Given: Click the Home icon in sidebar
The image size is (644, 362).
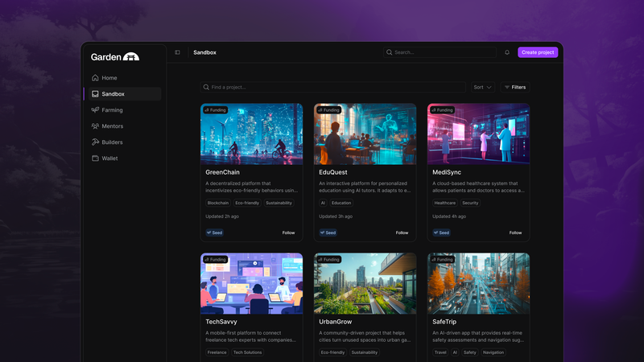Looking at the screenshot, I should pyautogui.click(x=96, y=78).
